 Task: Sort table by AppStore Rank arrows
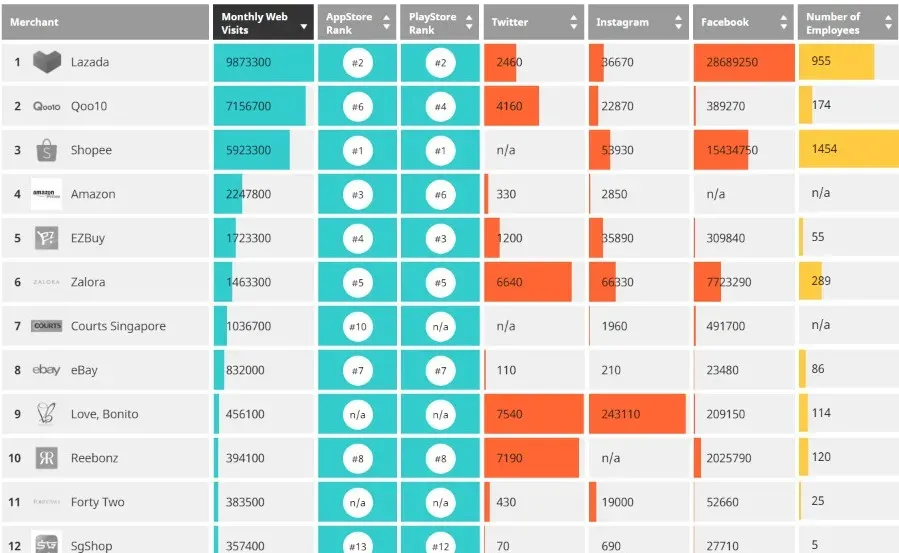pos(386,22)
